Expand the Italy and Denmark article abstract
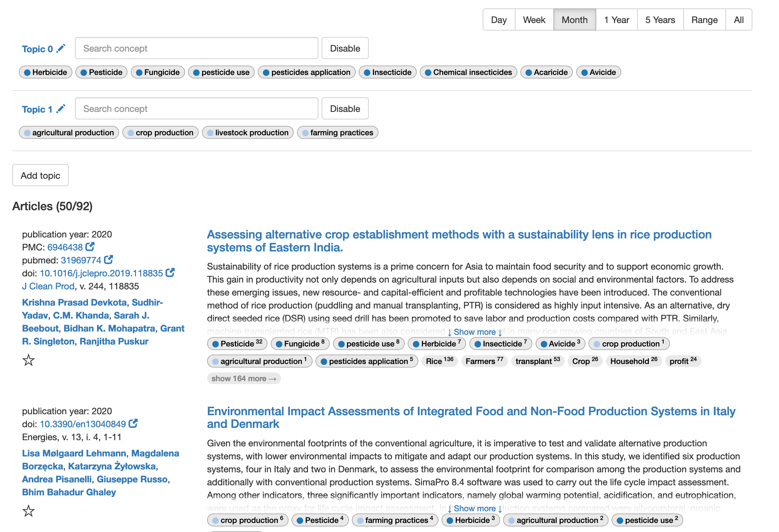 click(475, 508)
